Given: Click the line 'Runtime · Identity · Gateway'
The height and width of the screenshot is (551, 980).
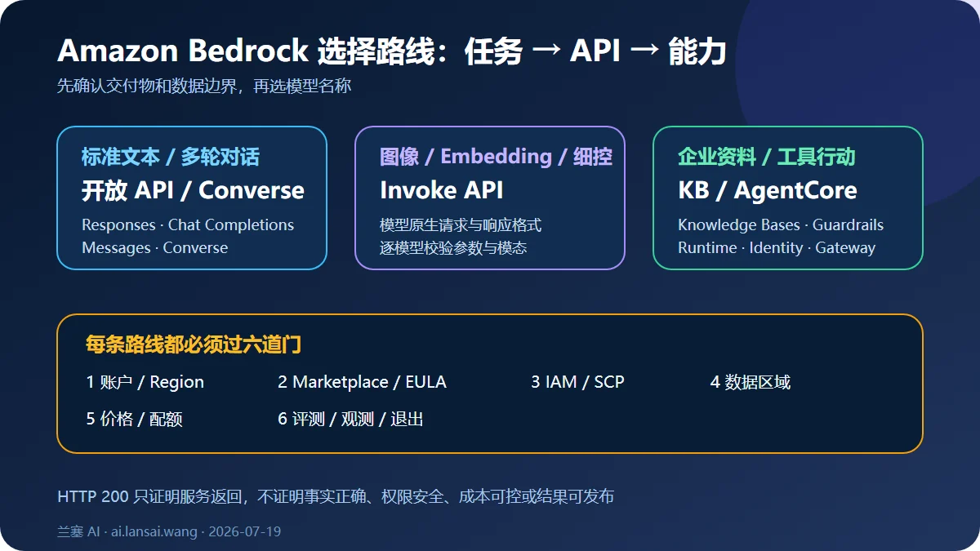Looking at the screenshot, I should [x=777, y=247].
